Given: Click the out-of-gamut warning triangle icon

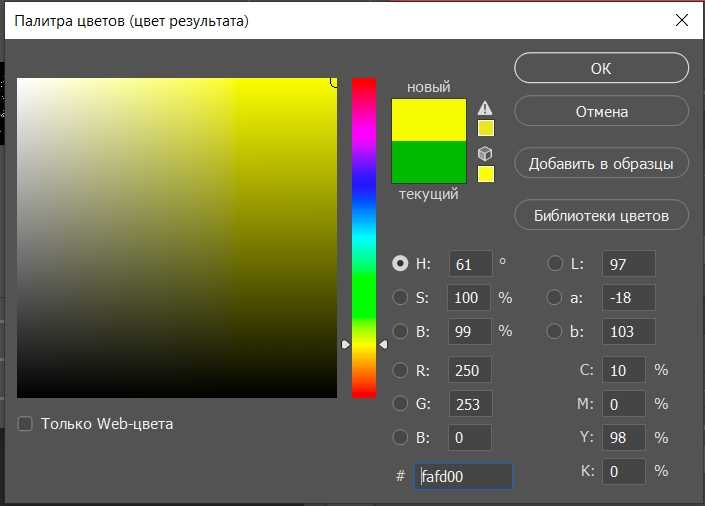Looking at the screenshot, I should coord(485,107).
